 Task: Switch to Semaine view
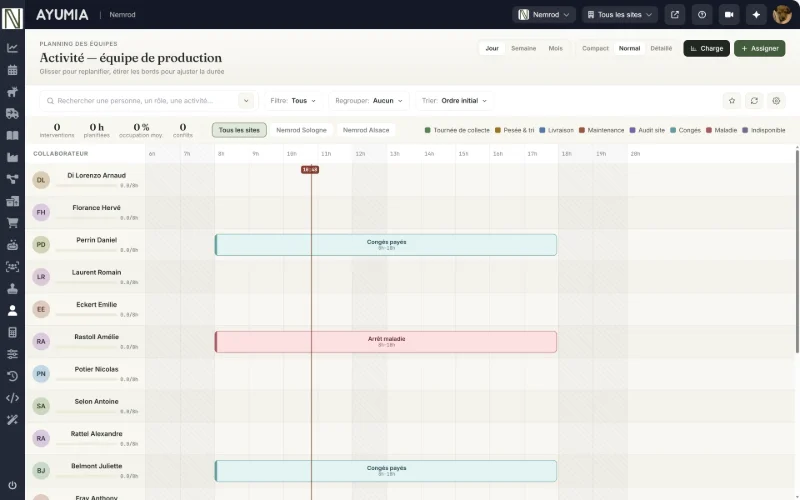click(x=523, y=48)
